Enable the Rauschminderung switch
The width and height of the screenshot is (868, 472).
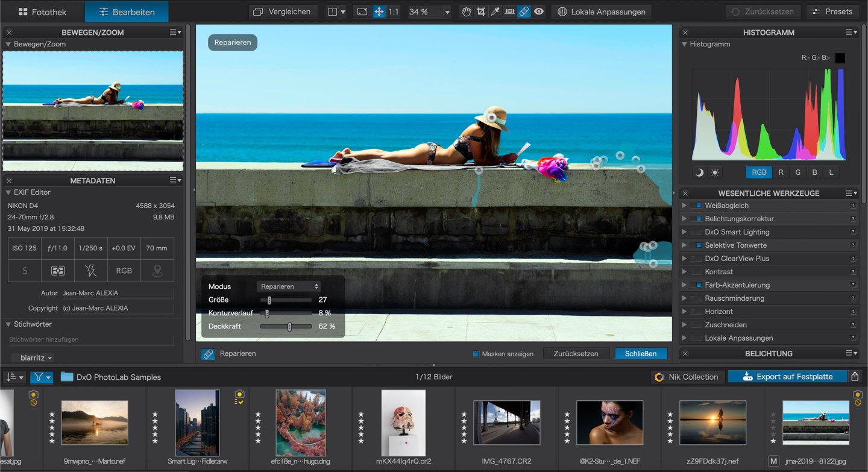click(x=696, y=298)
